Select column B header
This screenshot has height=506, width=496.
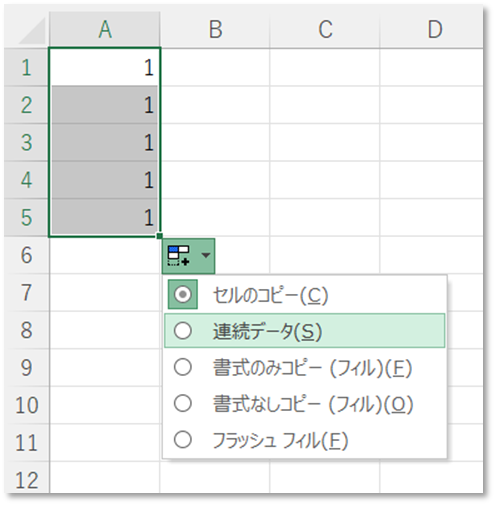pyautogui.click(x=215, y=29)
